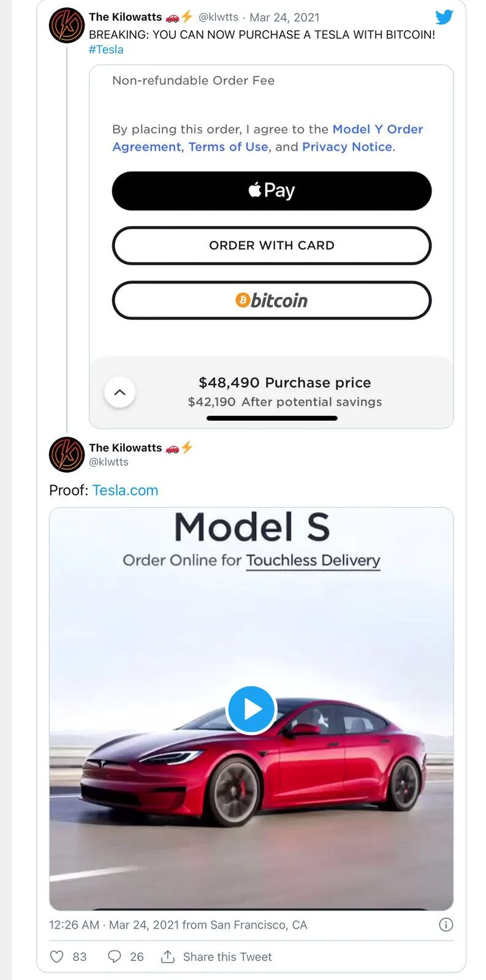Click The Kilowatts profile avatar
Image resolution: width=486 pixels, height=980 pixels.
pos(66,25)
